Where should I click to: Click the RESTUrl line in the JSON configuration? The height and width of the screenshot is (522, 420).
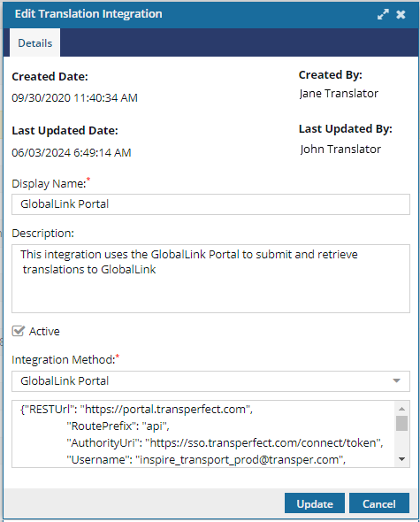coord(136,409)
